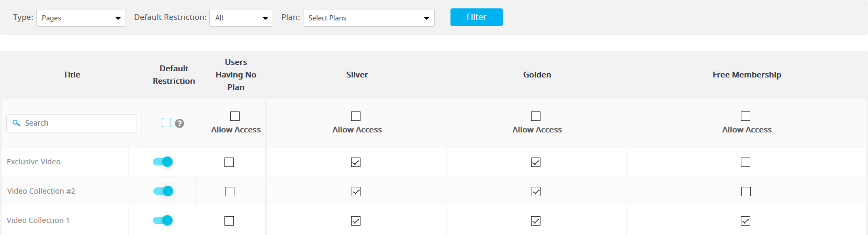Viewport: 868px width, 235px height.
Task: Click the help question mark icon
Action: (x=179, y=124)
